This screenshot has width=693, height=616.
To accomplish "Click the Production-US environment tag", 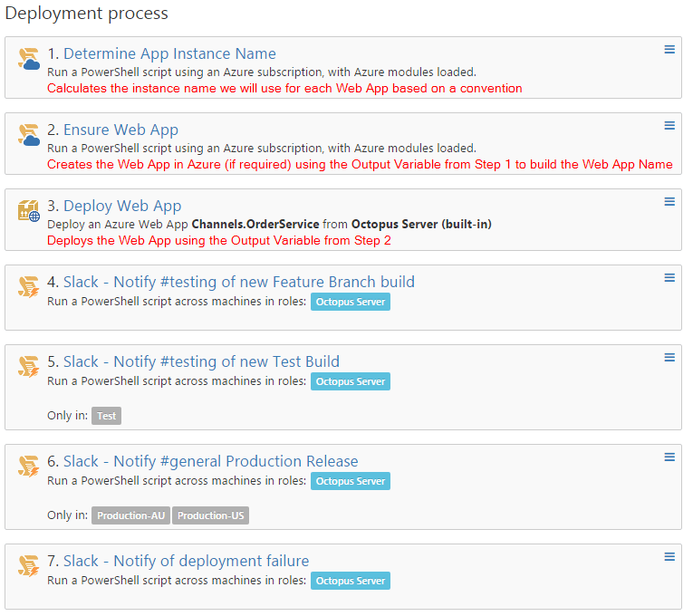I will click(x=210, y=515).
